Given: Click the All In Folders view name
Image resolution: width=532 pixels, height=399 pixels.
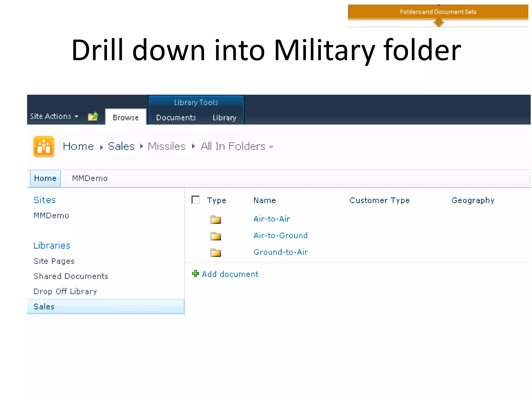Looking at the screenshot, I should click(233, 146).
